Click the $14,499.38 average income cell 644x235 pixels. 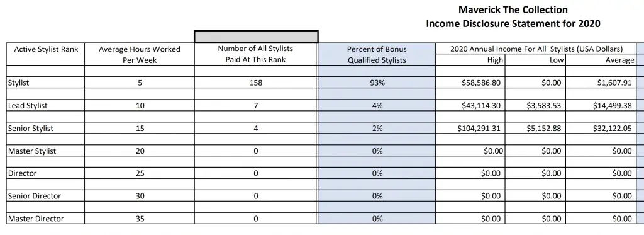601,105
